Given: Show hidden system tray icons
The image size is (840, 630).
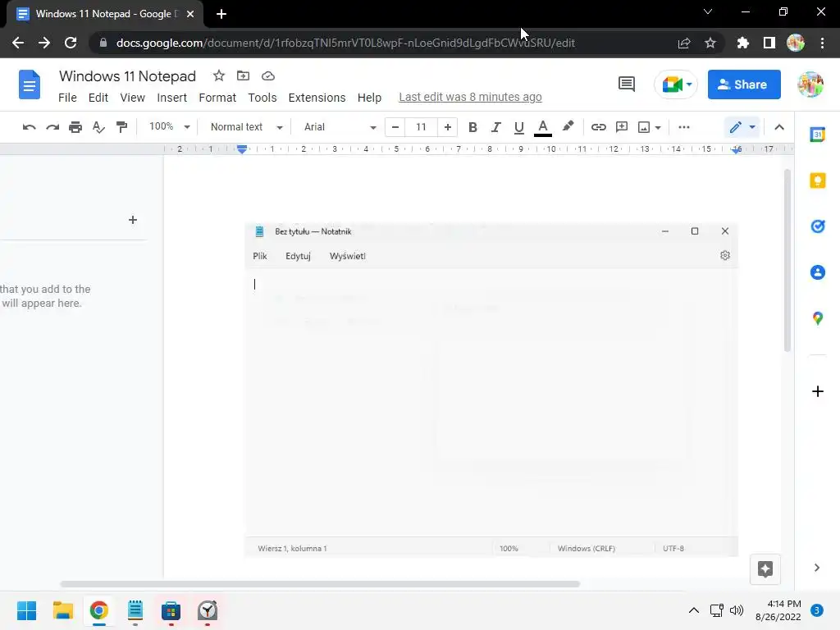Looking at the screenshot, I should [693, 610].
